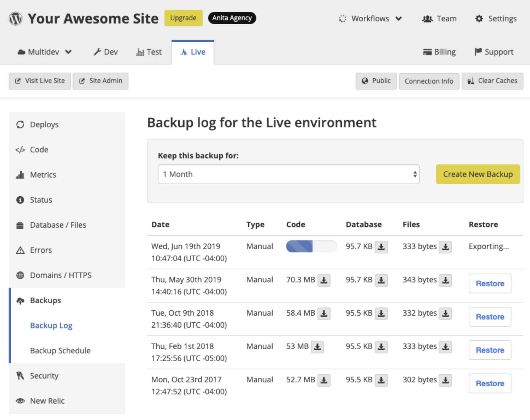Click the WordPress logo next to the site title
530x420 pixels.
point(16,18)
